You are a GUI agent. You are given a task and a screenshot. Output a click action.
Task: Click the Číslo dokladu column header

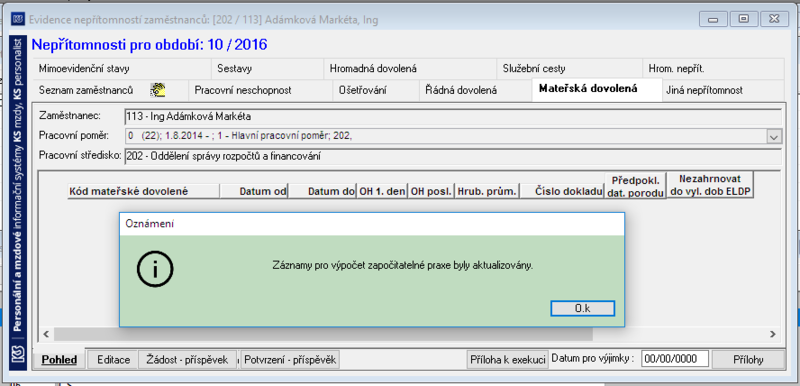tap(562, 191)
